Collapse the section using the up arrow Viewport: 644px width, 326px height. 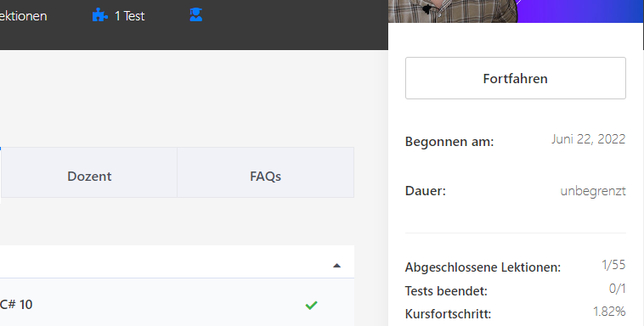[336, 266]
